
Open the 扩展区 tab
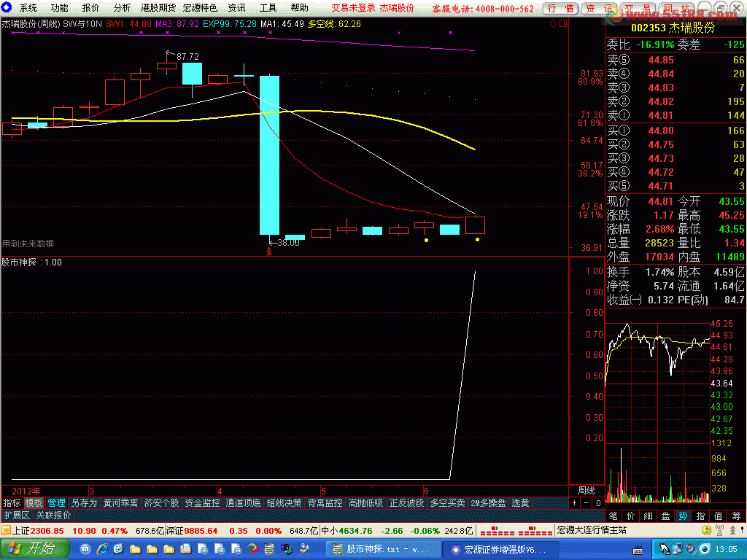pyautogui.click(x=17, y=516)
